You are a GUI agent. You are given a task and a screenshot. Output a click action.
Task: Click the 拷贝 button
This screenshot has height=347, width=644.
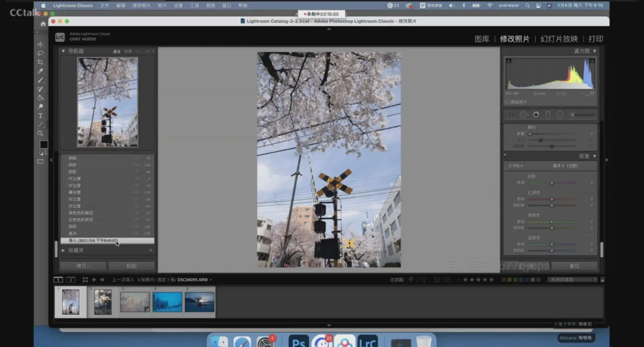point(83,266)
